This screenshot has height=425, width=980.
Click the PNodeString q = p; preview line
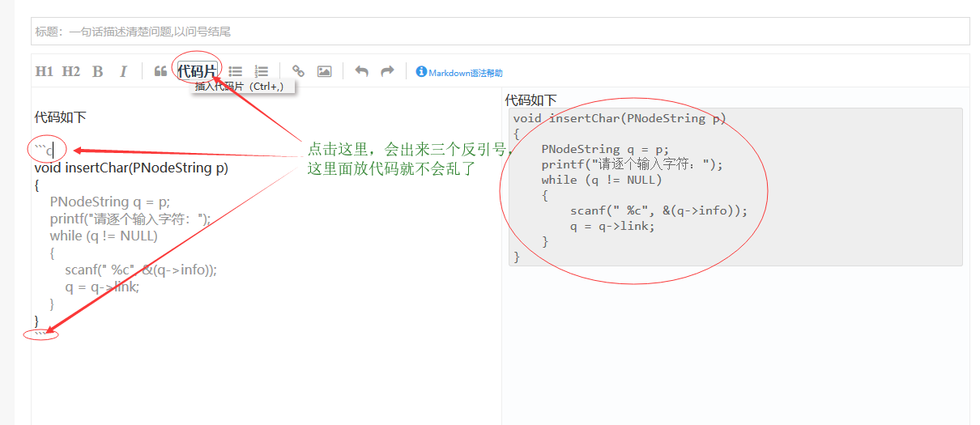606,149
